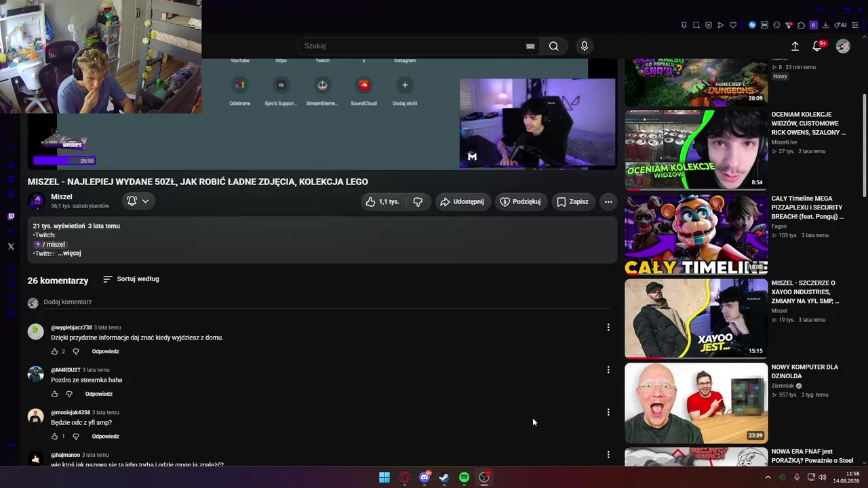The width and height of the screenshot is (868, 488).
Task: Show hidden system tray icons
Action: (x=768, y=477)
